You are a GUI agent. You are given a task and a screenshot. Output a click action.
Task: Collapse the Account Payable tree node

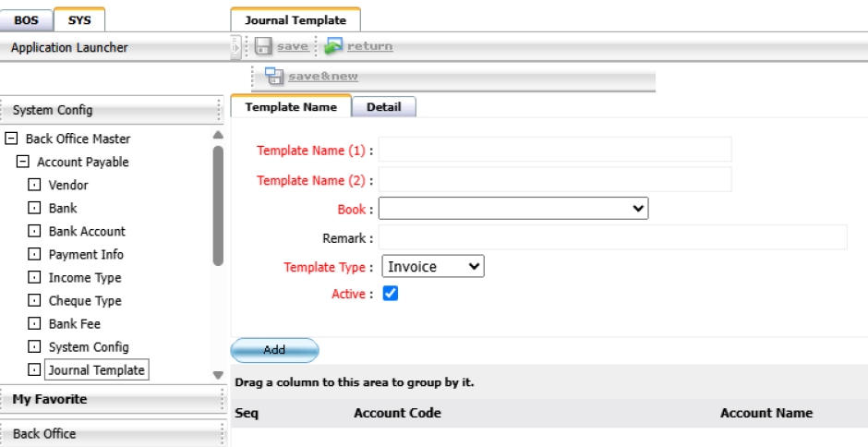click(24, 163)
